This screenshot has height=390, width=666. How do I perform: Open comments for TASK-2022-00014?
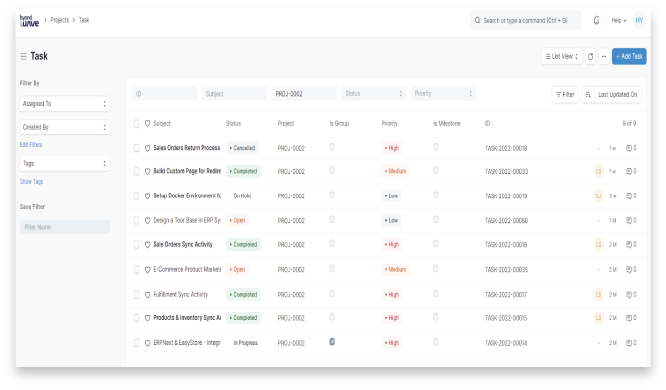coord(631,343)
